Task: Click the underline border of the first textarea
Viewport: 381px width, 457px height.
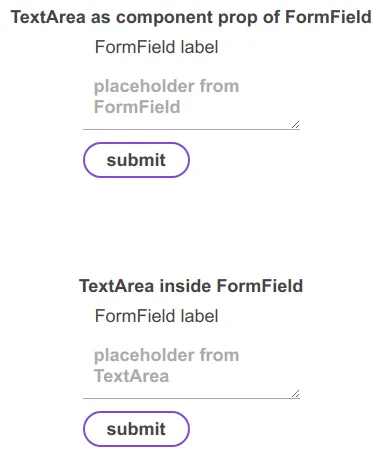Action: click(x=191, y=129)
